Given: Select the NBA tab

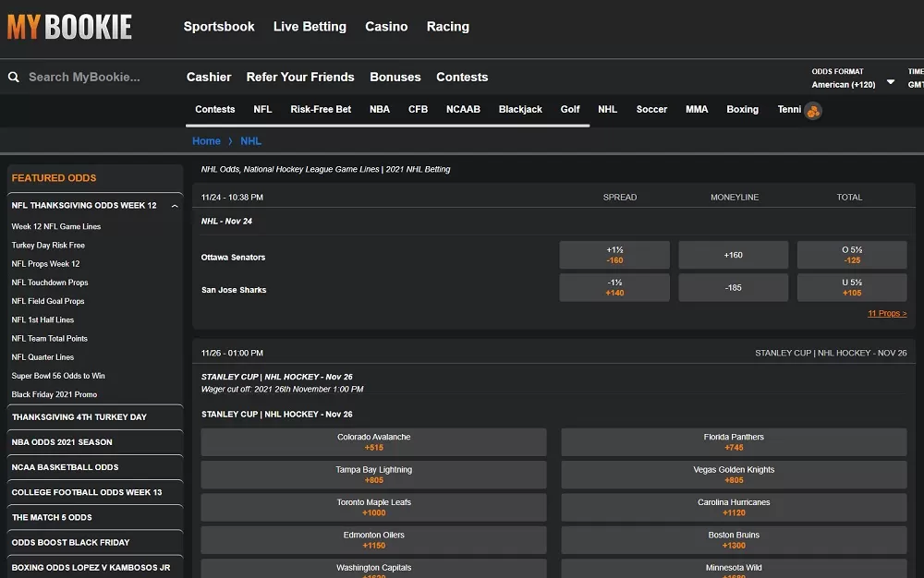Looking at the screenshot, I should click(380, 110).
